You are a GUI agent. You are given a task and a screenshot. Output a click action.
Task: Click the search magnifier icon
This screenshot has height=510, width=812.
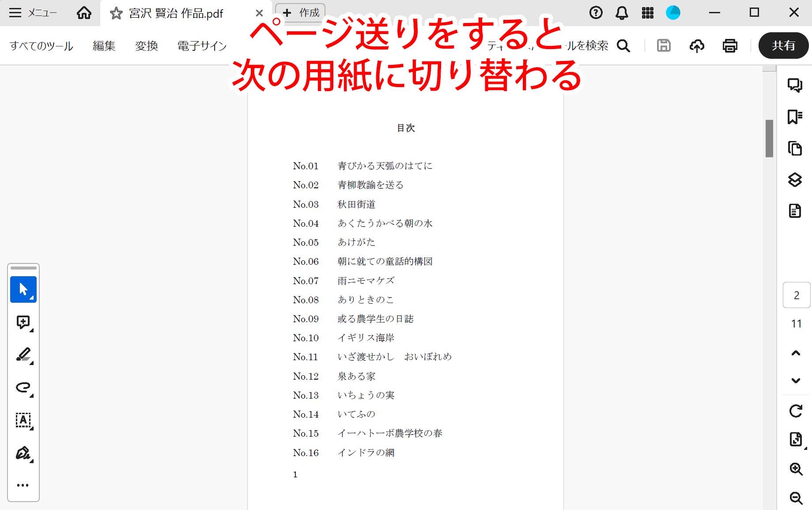point(623,46)
